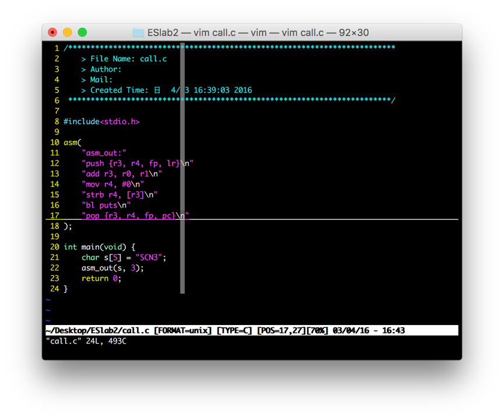
Task: Click the 'add r3, r0, r1' instruction line
Action: point(122,174)
